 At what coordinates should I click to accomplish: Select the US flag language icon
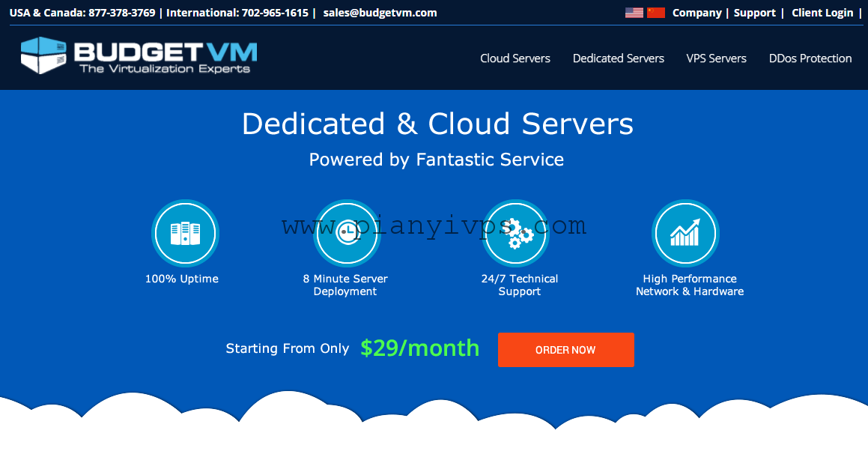coord(634,13)
